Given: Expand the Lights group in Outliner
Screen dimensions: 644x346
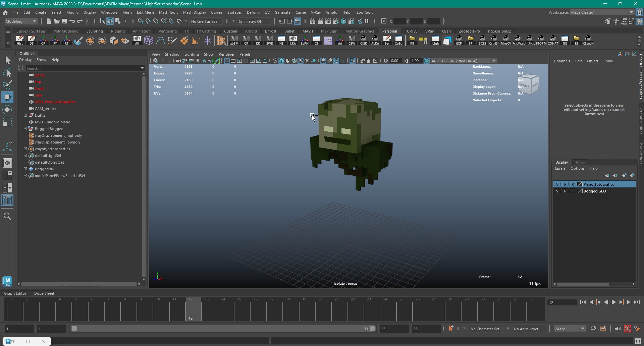Looking at the screenshot, I should pyautogui.click(x=25, y=115).
